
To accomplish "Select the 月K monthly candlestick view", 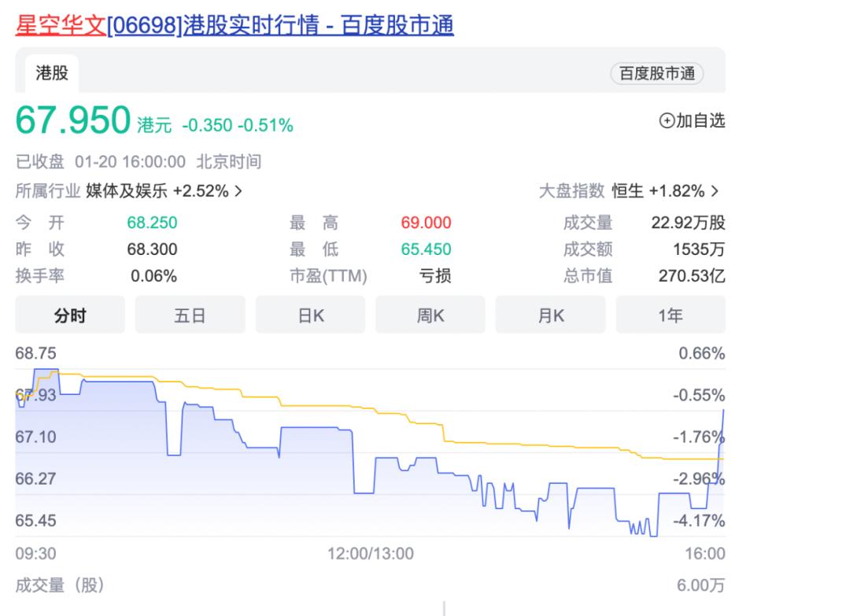I will tap(550, 314).
